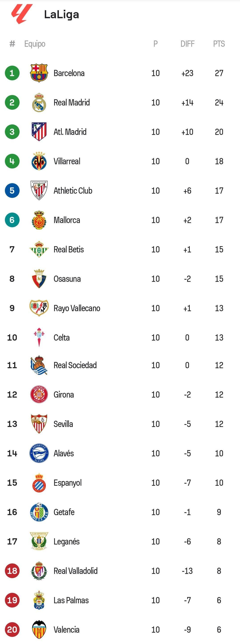Click the Valencia bat crest
The image size is (240, 644).
click(x=39, y=629)
